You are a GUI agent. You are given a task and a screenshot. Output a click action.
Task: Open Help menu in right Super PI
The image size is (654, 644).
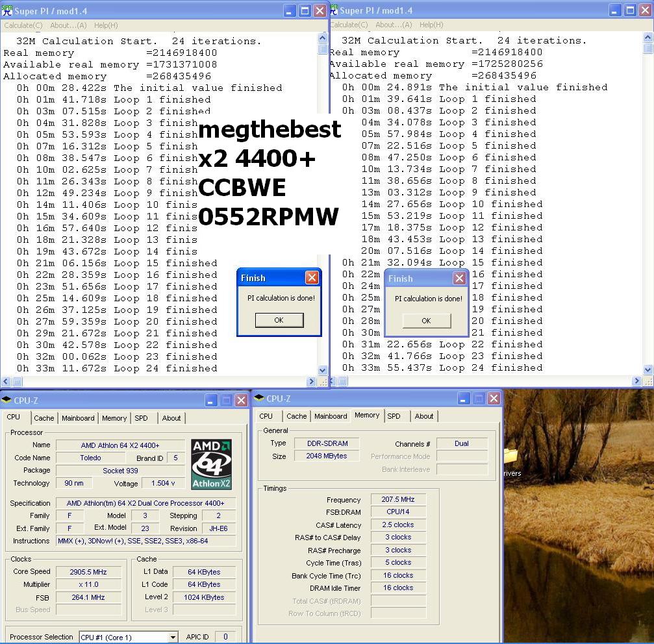pos(431,25)
